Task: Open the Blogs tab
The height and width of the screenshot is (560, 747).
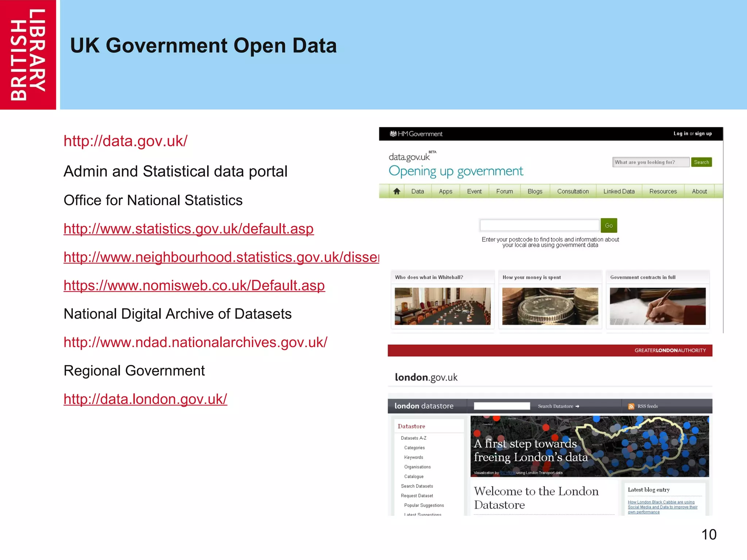Action: tap(535, 191)
